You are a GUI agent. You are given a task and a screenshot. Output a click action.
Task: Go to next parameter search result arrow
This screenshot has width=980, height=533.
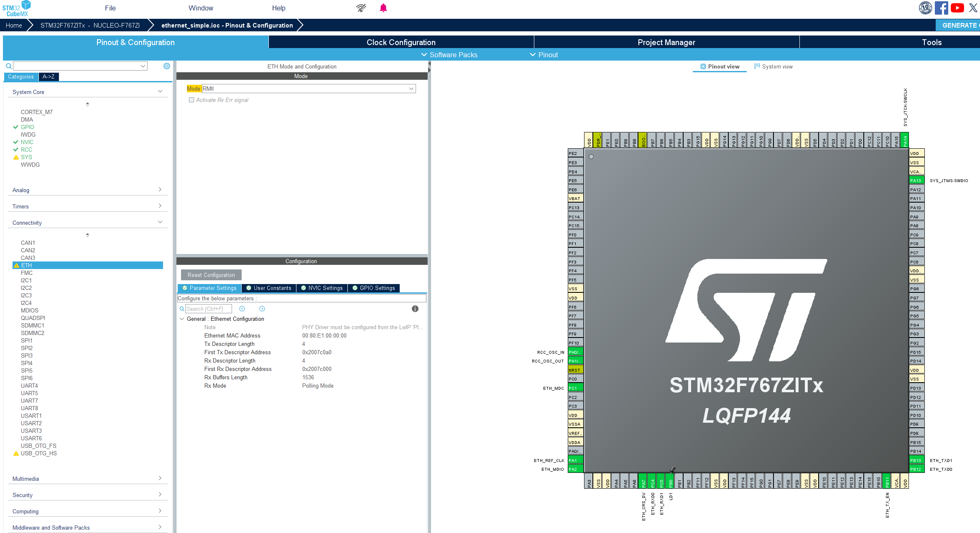[262, 309]
